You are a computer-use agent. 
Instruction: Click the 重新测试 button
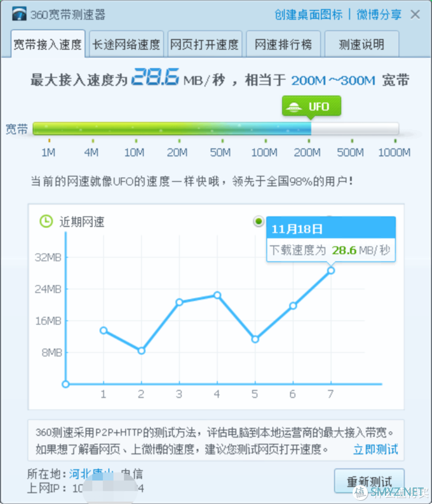click(x=369, y=481)
